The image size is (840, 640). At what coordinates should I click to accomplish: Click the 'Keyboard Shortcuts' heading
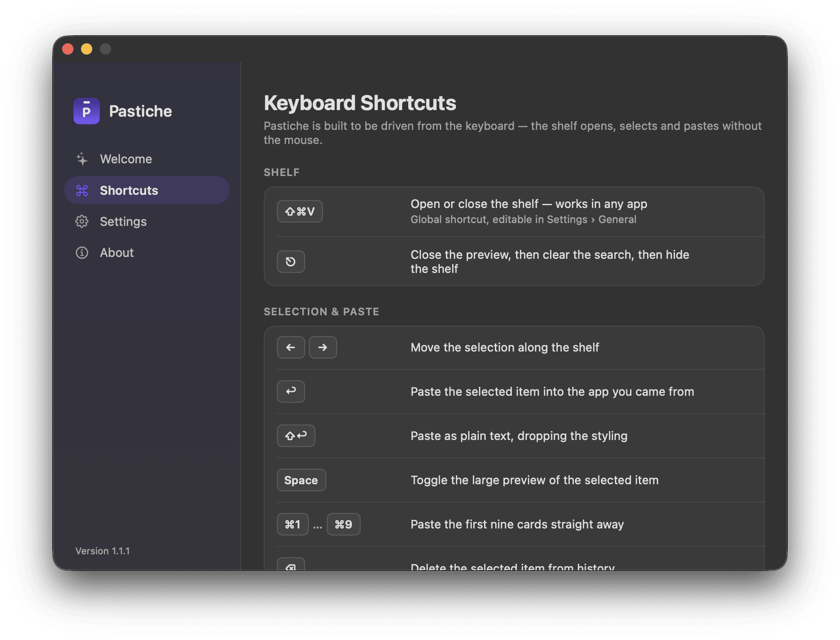360,103
